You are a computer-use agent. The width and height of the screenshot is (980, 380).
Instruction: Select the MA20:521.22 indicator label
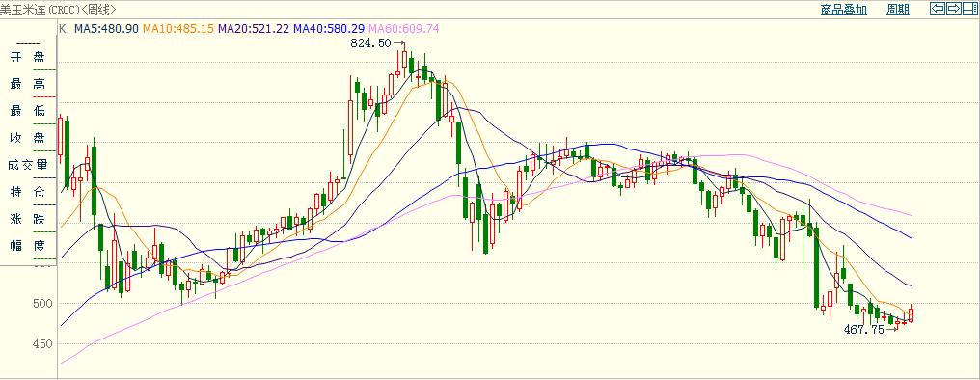254,28
